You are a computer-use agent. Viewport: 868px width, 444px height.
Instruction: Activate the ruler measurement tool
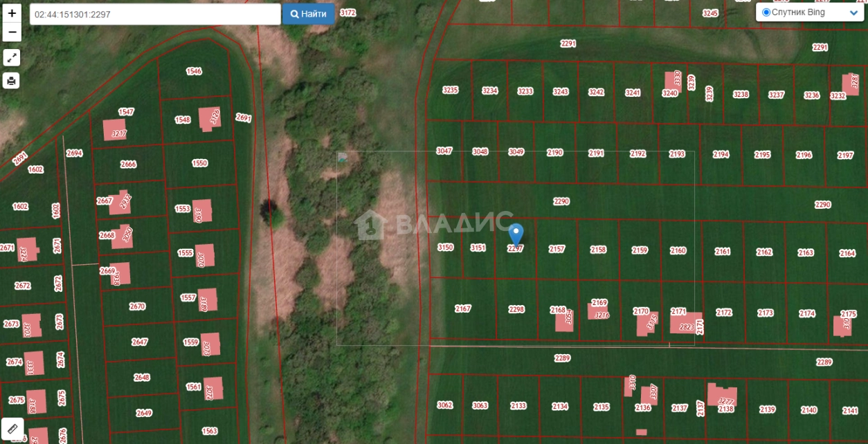(x=12, y=429)
